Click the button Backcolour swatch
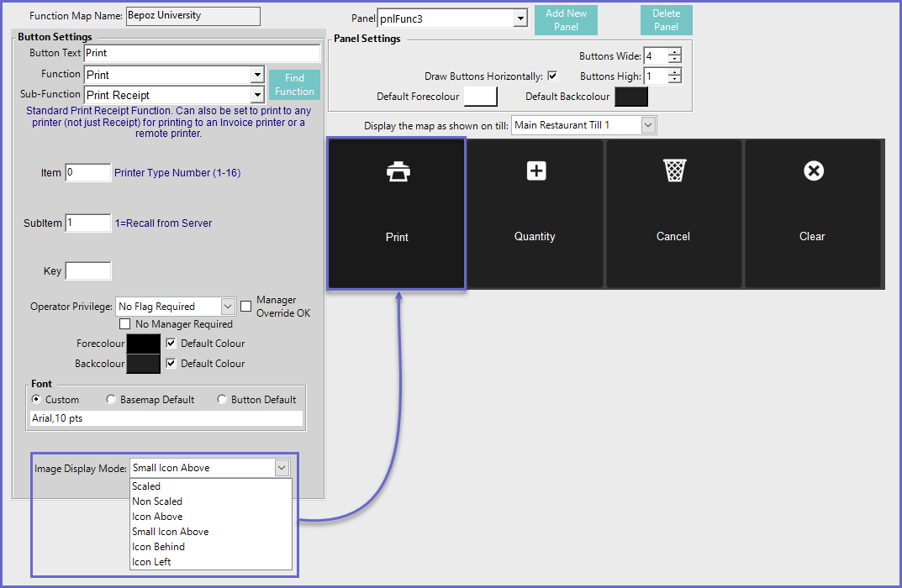 143,364
